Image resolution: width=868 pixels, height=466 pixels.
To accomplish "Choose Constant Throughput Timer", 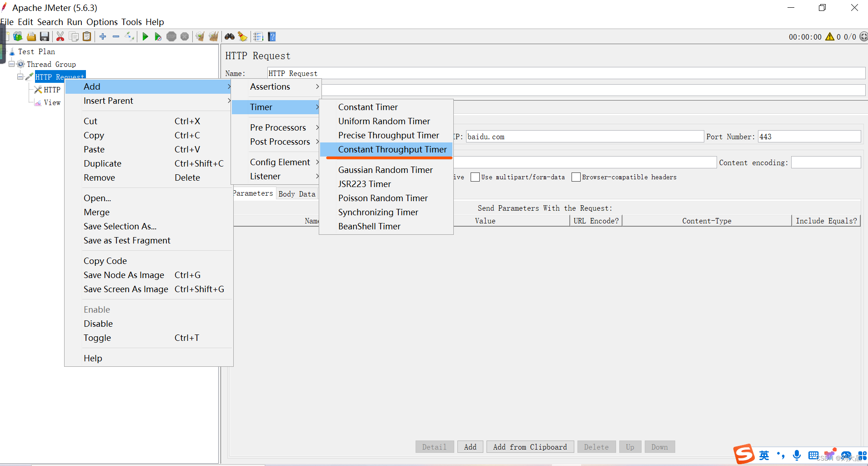I will click(x=386, y=149).
